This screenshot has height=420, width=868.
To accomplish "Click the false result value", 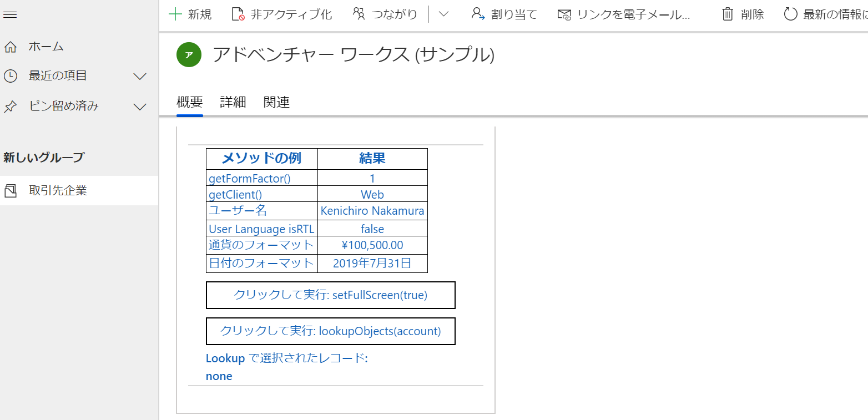I will pos(372,229).
